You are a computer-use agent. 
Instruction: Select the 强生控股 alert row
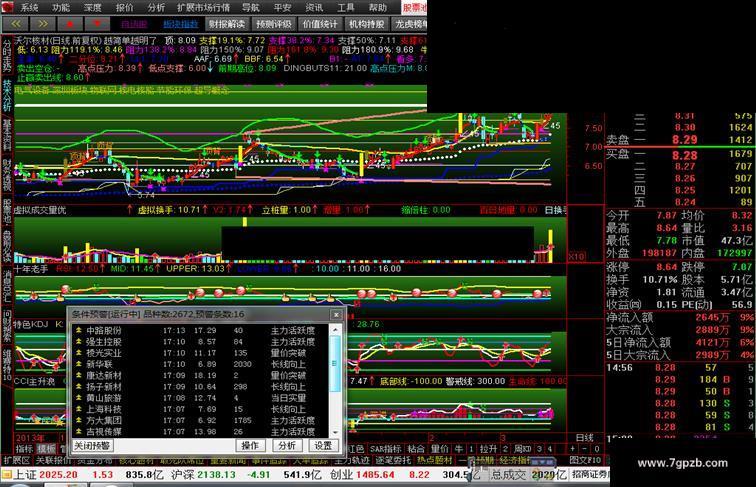(201, 341)
